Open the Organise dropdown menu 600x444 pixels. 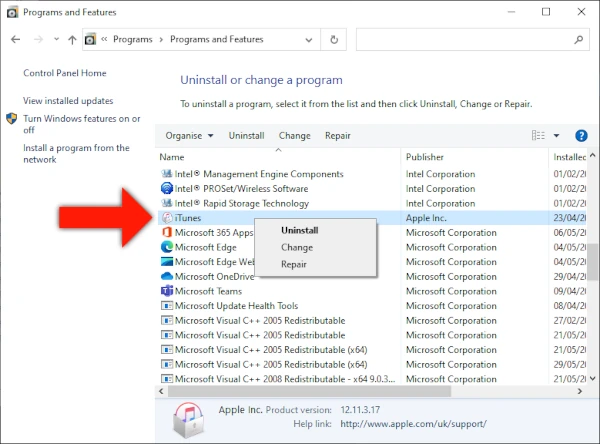point(189,135)
